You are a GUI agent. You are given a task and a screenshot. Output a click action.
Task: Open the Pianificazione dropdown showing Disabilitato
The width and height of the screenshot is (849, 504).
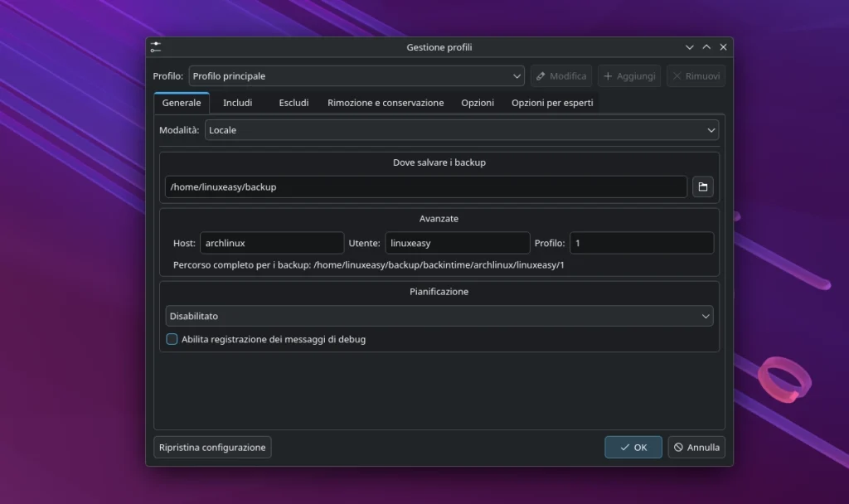tap(439, 316)
